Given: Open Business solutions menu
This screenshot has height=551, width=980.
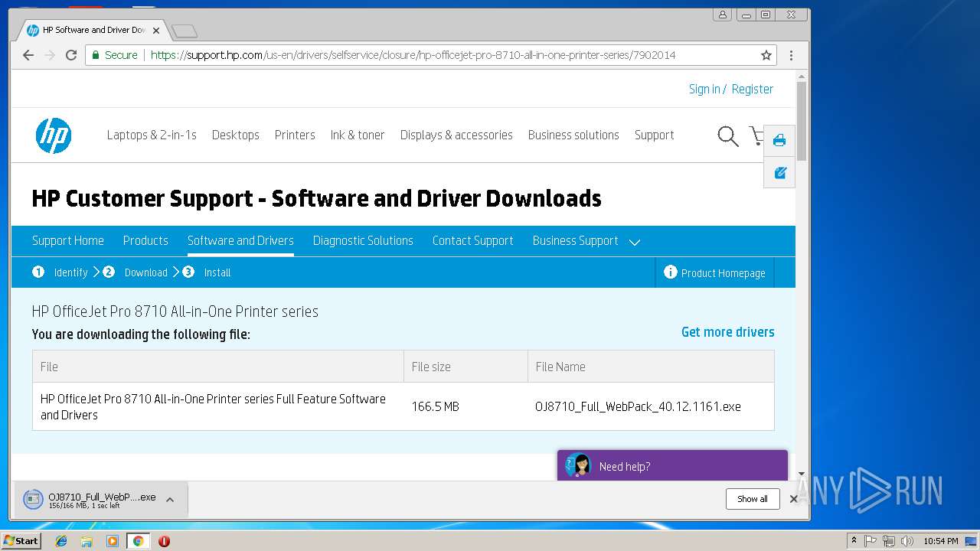Looking at the screenshot, I should pos(573,135).
